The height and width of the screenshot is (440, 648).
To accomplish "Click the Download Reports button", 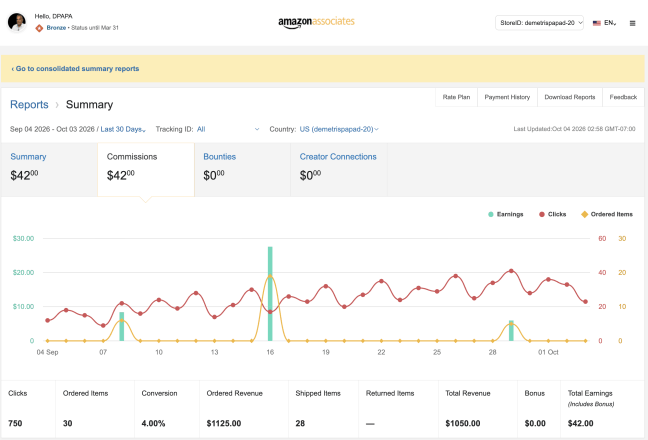I will click(x=569, y=97).
